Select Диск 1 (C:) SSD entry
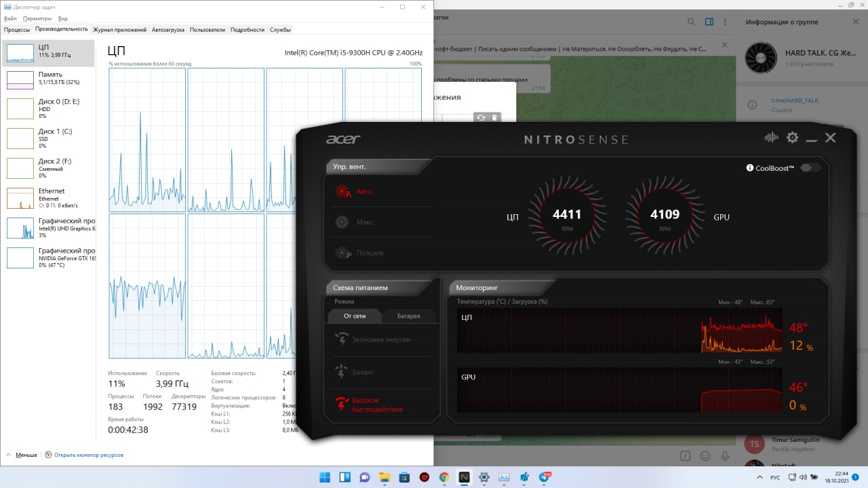Screen dimensions: 868x488 tap(48, 138)
